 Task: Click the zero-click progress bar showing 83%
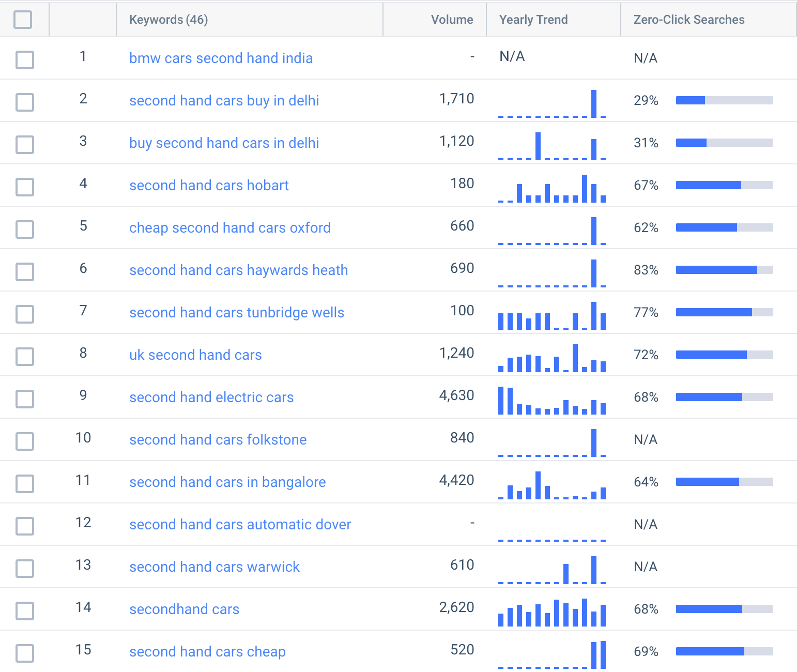pyautogui.click(x=724, y=269)
